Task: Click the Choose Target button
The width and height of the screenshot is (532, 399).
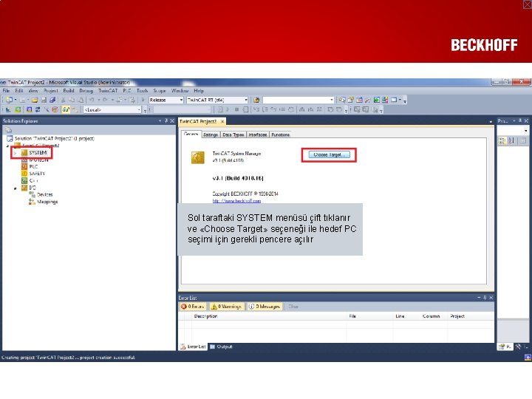Action: pyautogui.click(x=329, y=155)
